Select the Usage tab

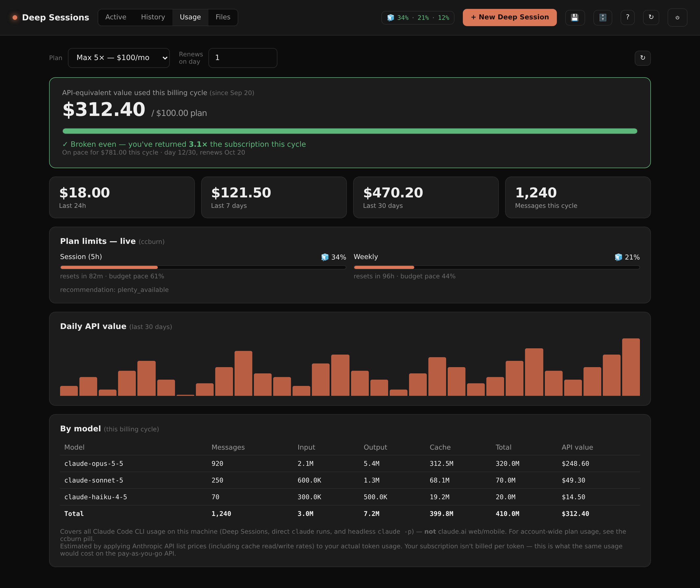(190, 17)
